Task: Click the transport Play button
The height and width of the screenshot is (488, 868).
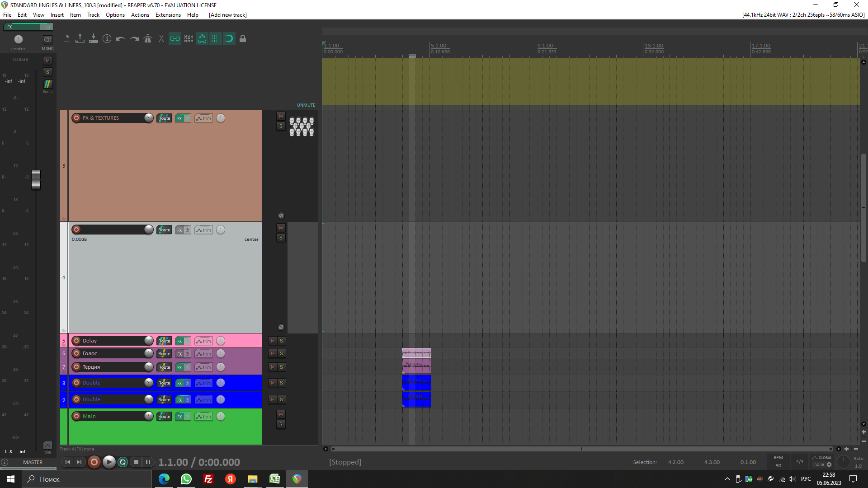Action: [109, 462]
